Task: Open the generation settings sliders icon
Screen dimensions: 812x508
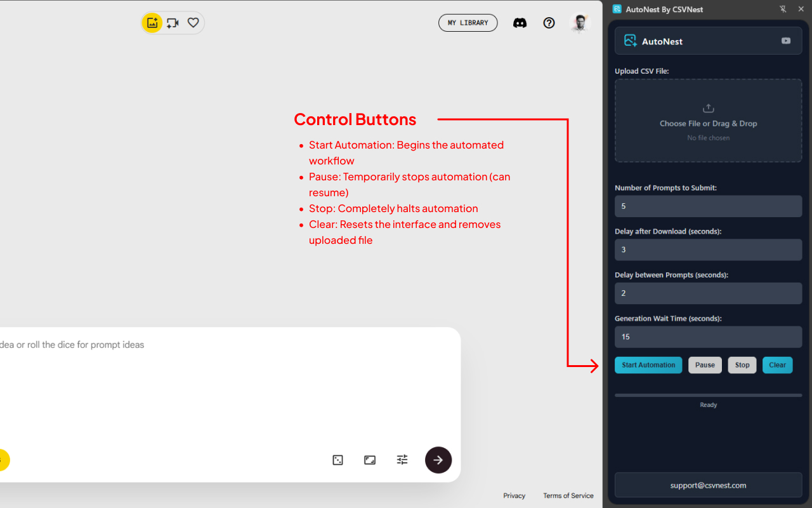Action: pos(402,460)
